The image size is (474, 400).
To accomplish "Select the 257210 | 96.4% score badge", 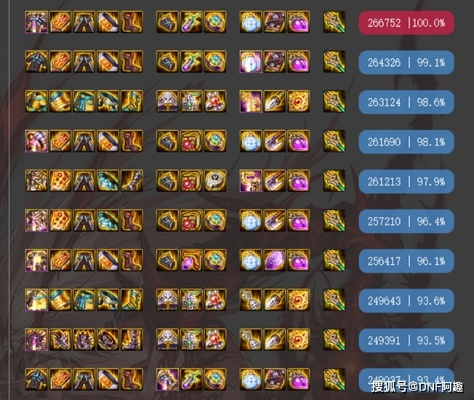I will point(406,221).
